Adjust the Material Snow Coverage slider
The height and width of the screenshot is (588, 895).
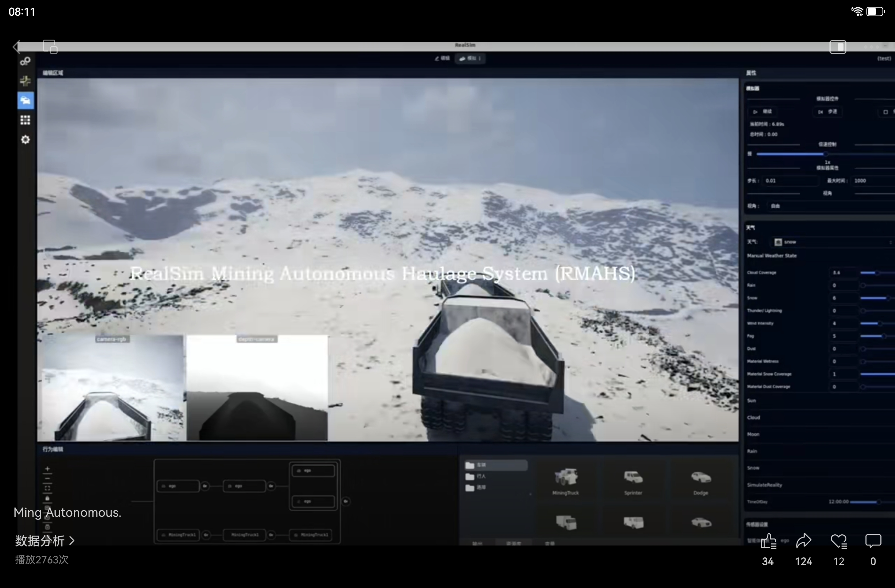tap(877, 374)
